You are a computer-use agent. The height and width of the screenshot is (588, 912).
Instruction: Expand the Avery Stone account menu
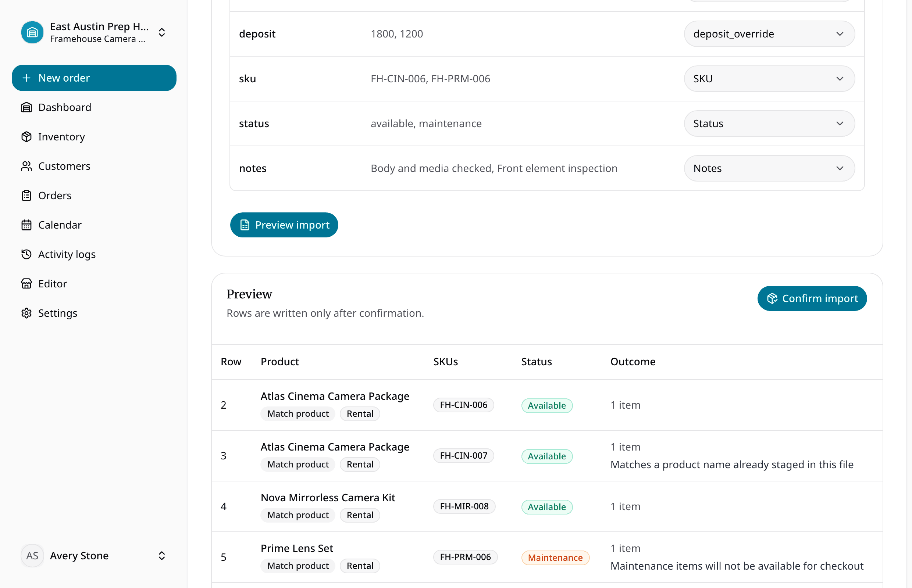94,556
